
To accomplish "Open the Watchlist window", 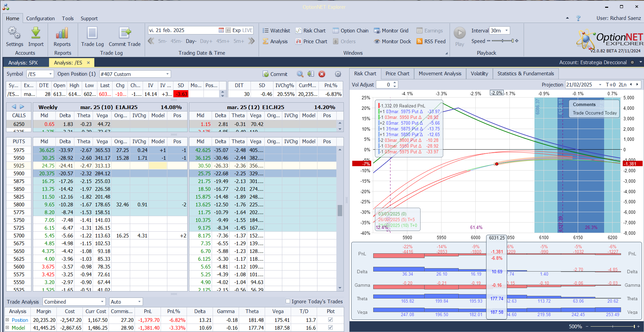I will pyautogui.click(x=276, y=30).
